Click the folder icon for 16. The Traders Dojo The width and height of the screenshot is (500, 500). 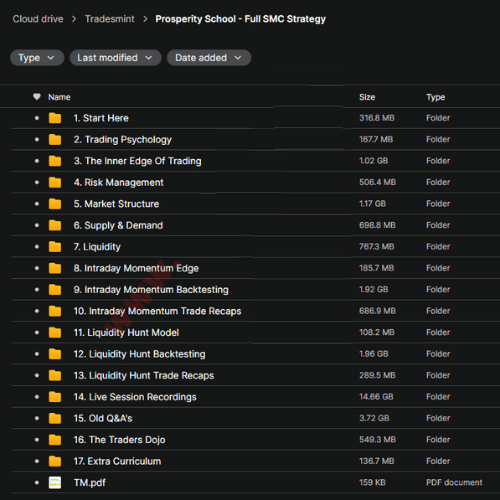[x=55, y=440]
